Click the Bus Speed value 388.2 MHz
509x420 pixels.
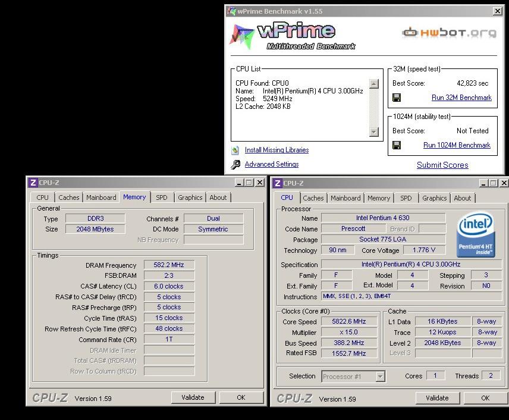tap(349, 343)
